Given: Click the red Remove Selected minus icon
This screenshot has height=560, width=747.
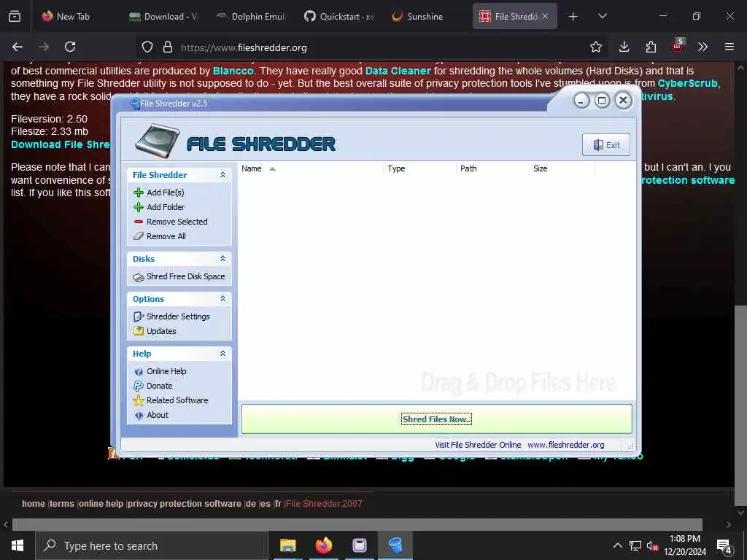Looking at the screenshot, I should [139, 222].
